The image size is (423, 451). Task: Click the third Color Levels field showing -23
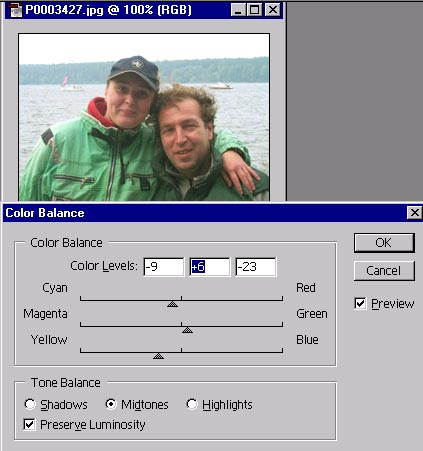point(256,267)
